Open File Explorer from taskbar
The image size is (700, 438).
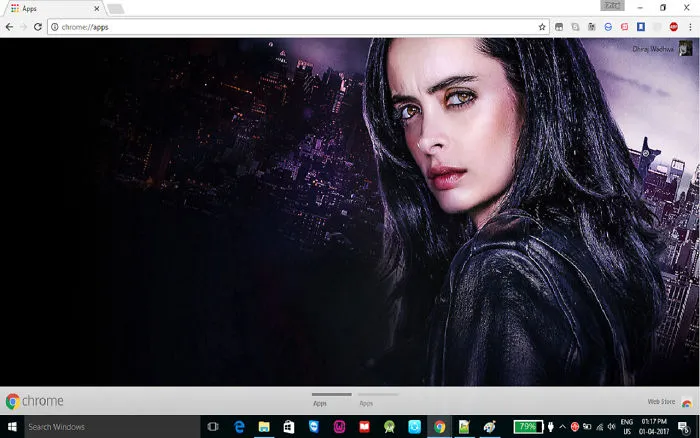(264, 427)
